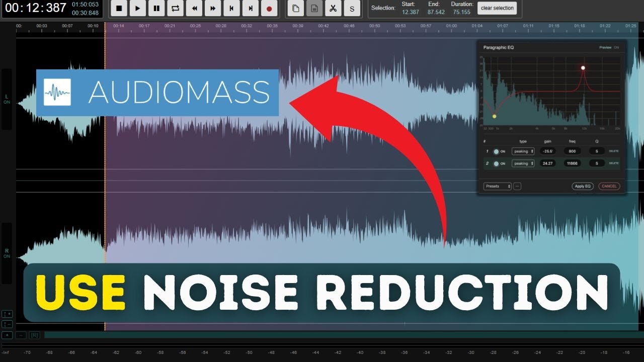Click the small button beside the Presets dropdown

[x=517, y=186]
